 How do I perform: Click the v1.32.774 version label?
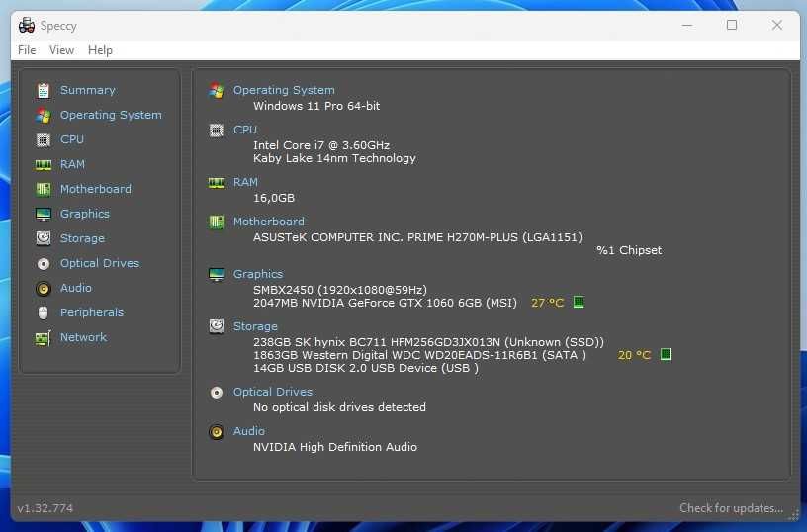point(45,509)
